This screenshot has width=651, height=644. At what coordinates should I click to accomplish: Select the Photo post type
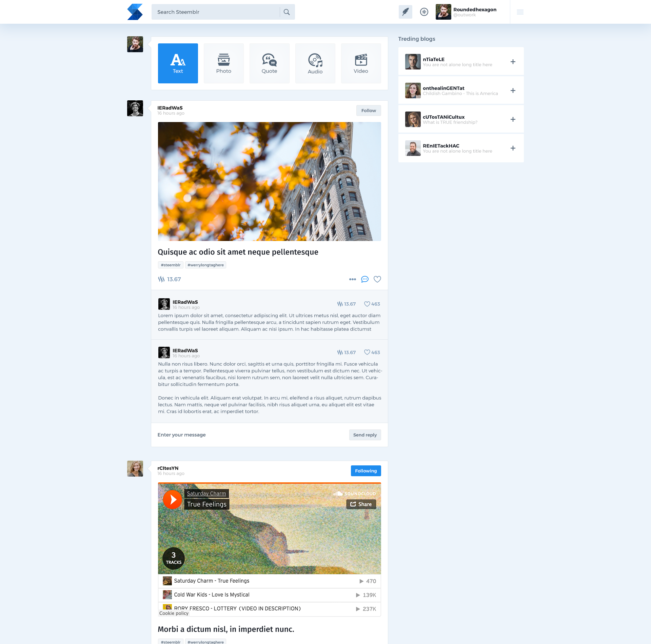coord(223,63)
